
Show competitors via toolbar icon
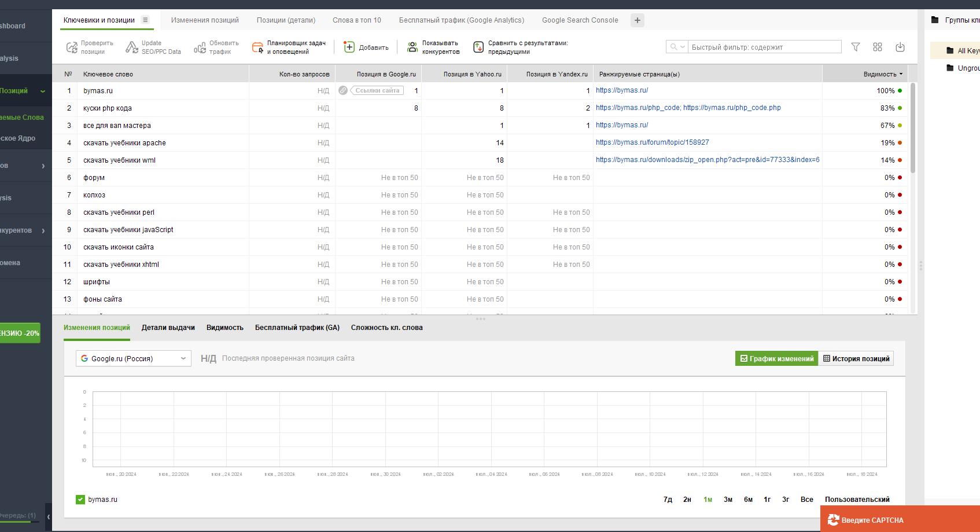pos(412,47)
